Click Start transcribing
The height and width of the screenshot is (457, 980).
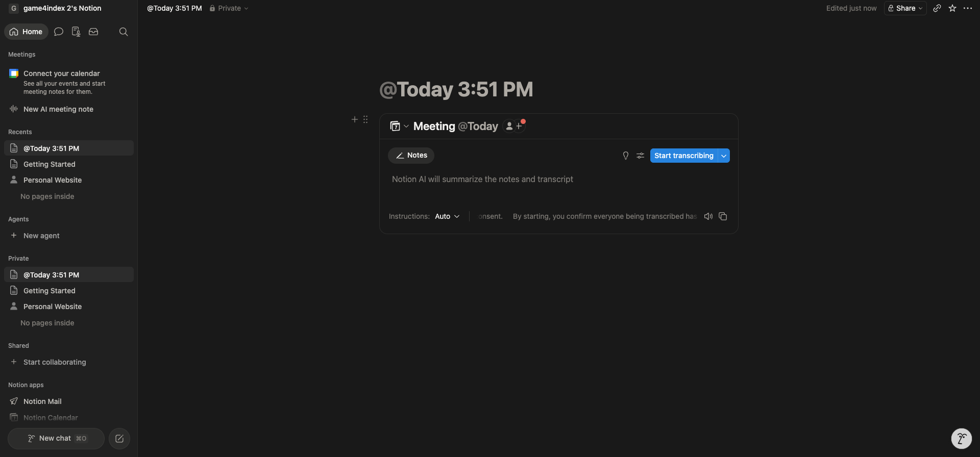[x=684, y=156]
